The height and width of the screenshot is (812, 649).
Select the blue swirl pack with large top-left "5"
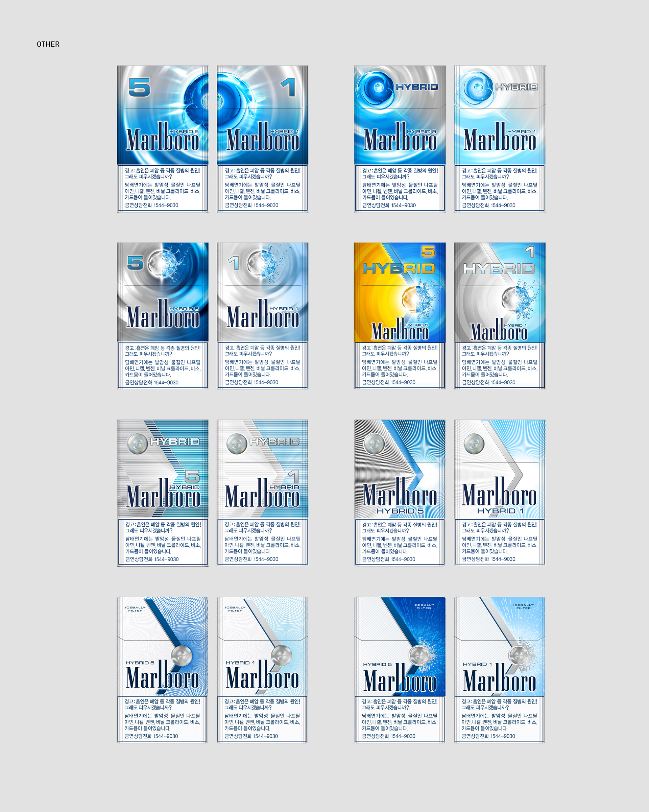click(162, 139)
